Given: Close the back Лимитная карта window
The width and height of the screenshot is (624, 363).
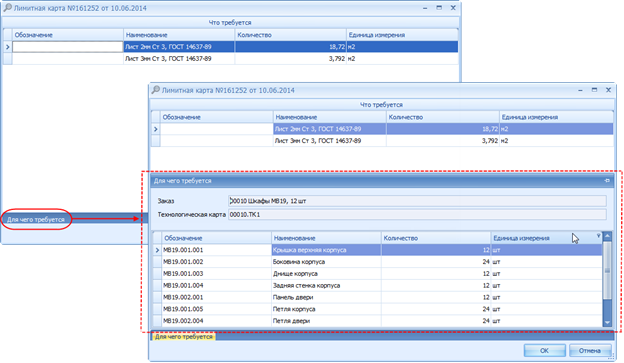Looking at the screenshot, I should pyautogui.click(x=453, y=8).
